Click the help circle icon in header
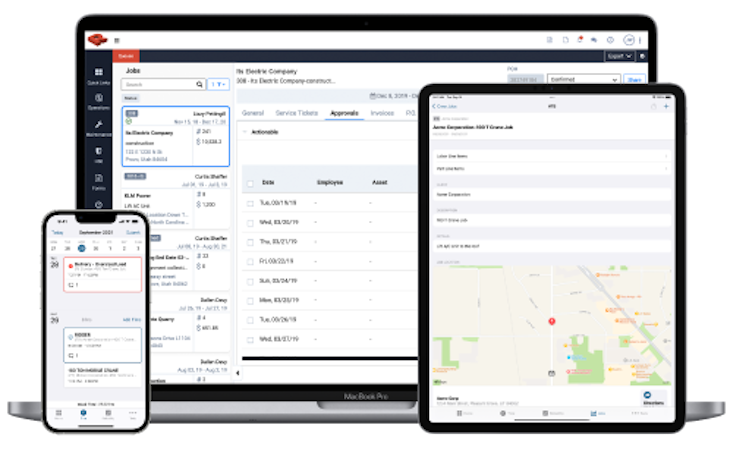 coord(610,40)
